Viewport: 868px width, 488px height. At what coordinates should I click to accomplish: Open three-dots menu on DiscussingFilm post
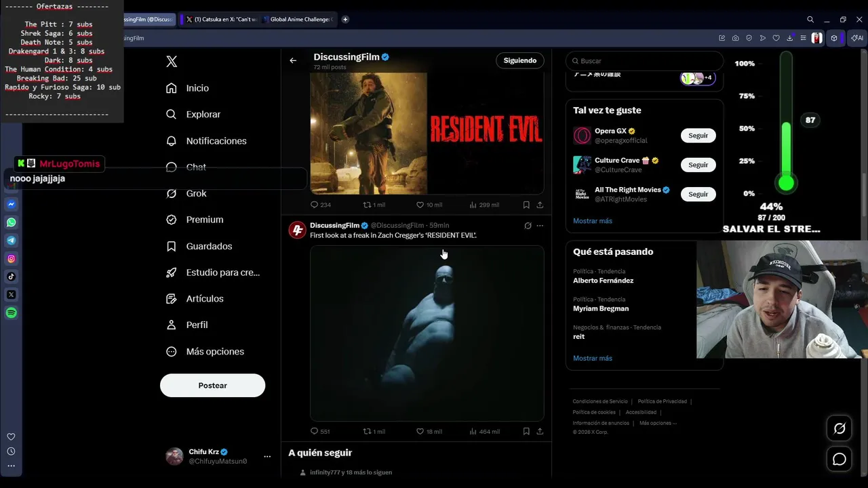[x=540, y=226]
